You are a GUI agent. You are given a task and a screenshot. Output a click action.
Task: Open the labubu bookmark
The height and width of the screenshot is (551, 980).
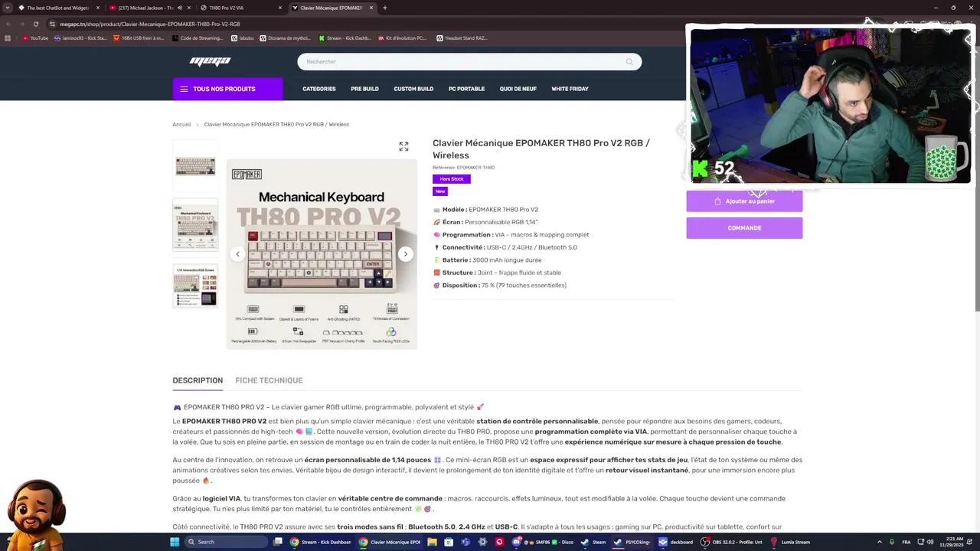(x=242, y=37)
